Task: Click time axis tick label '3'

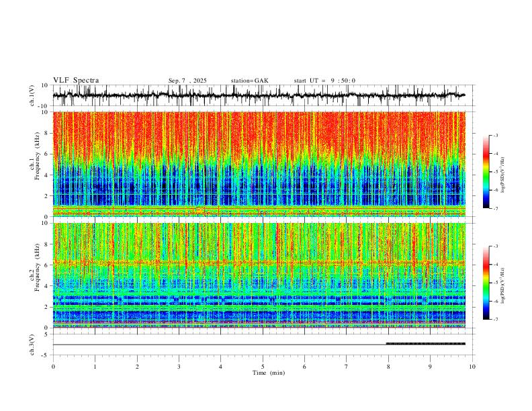Action: coord(179,367)
